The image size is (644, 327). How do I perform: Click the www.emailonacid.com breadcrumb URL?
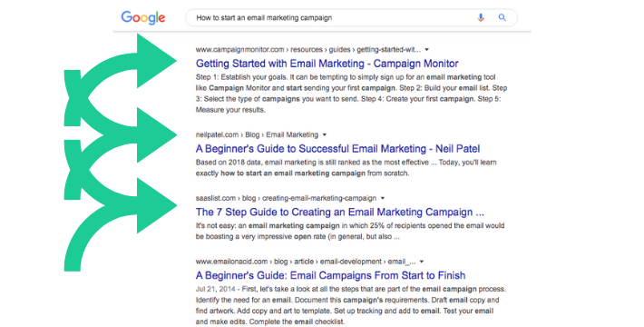coord(306,262)
